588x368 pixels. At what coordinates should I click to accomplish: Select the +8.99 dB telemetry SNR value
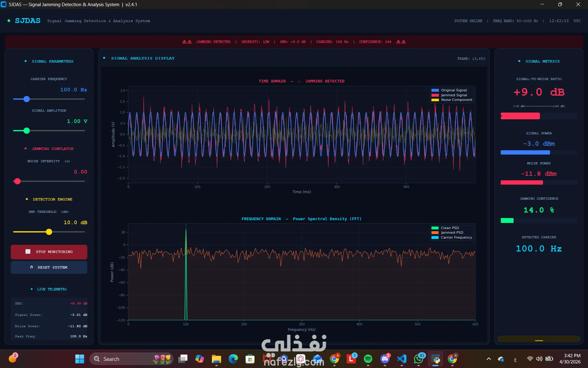click(x=79, y=304)
